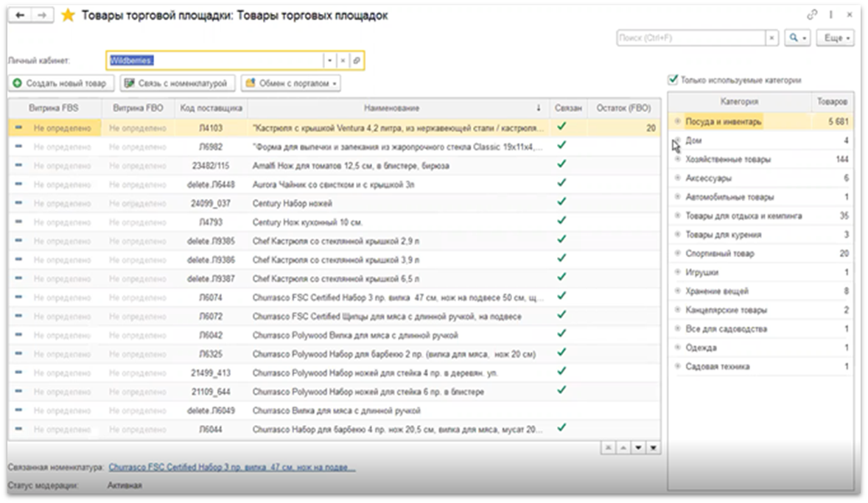The height and width of the screenshot is (503, 868).
Task: Expand the Аксессуары category
Action: coord(677,178)
